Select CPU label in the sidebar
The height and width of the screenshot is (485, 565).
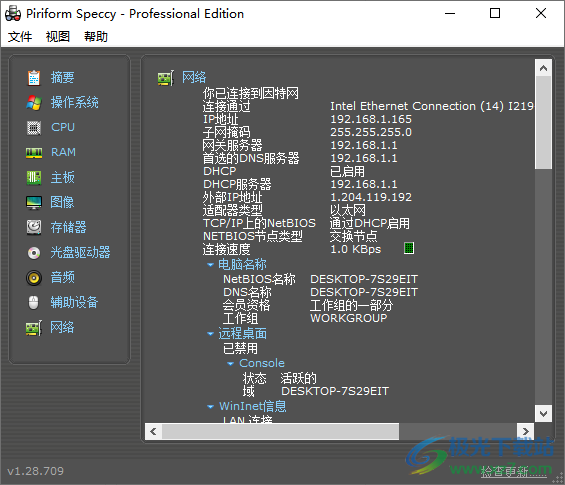[x=63, y=128]
